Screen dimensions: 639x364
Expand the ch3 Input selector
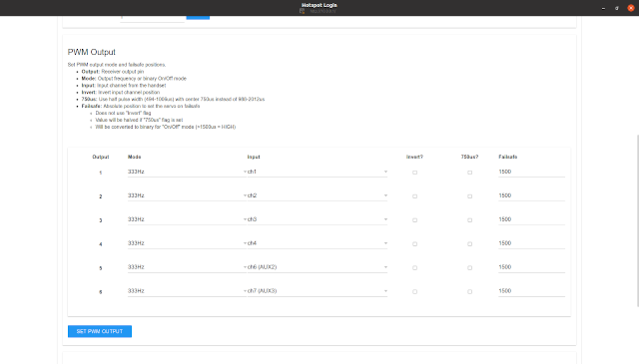tap(318, 219)
